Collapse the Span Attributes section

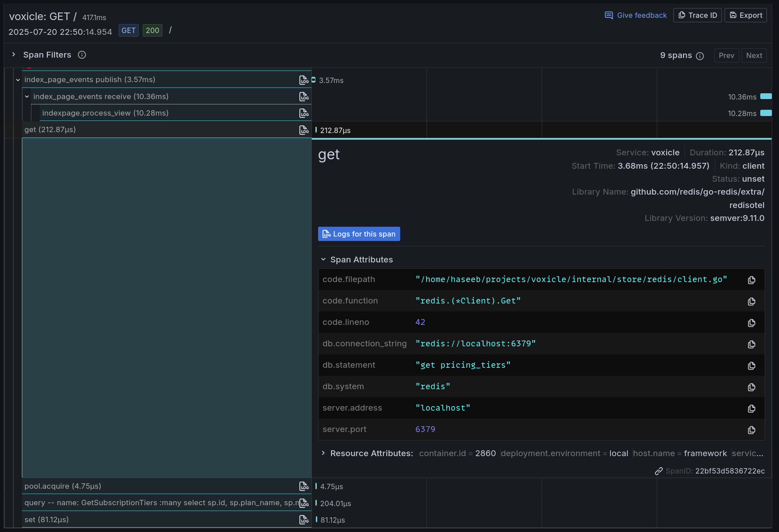pyautogui.click(x=323, y=260)
